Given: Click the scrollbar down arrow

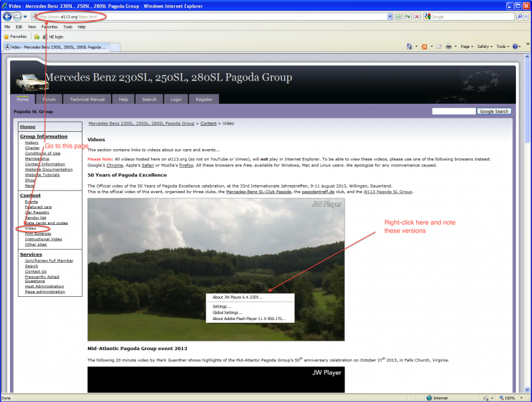Looking at the screenshot, I should (x=527, y=389).
